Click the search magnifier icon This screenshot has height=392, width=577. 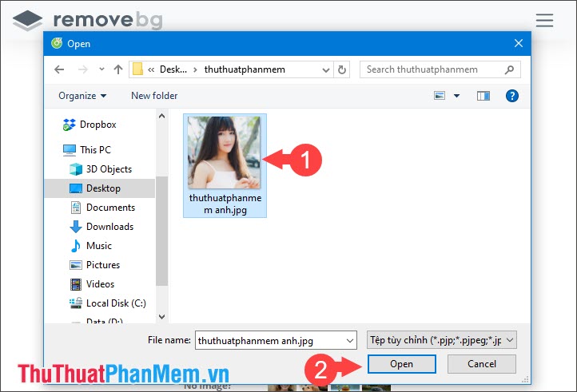pyautogui.click(x=509, y=69)
